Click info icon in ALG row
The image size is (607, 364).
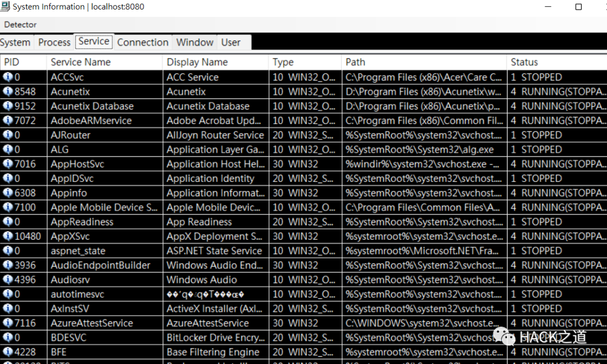point(8,149)
